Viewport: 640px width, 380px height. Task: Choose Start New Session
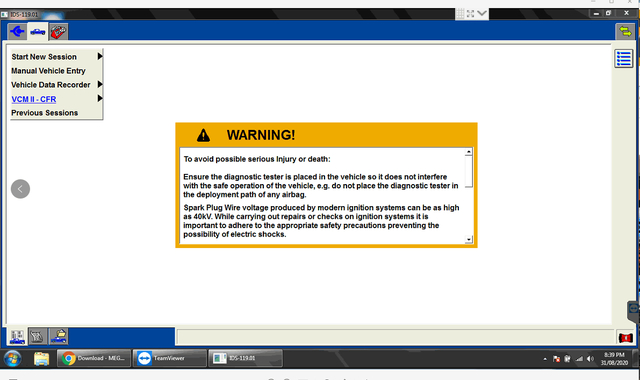tap(44, 57)
